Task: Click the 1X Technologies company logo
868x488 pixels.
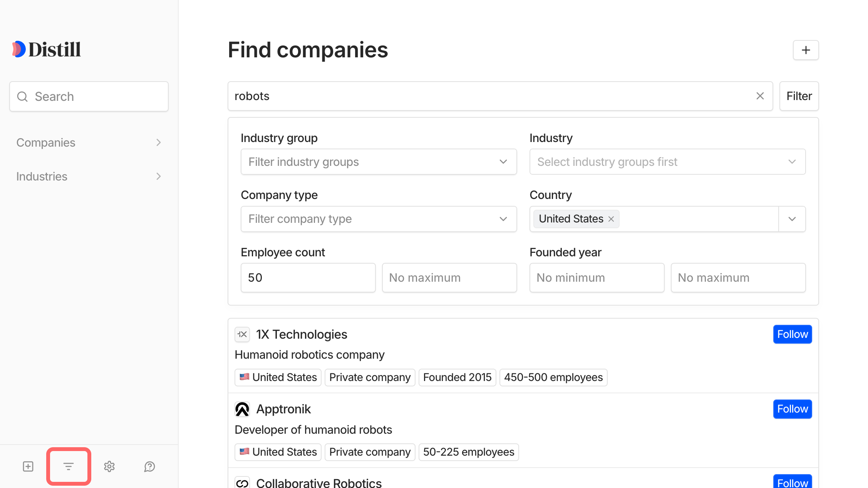Action: (242, 334)
